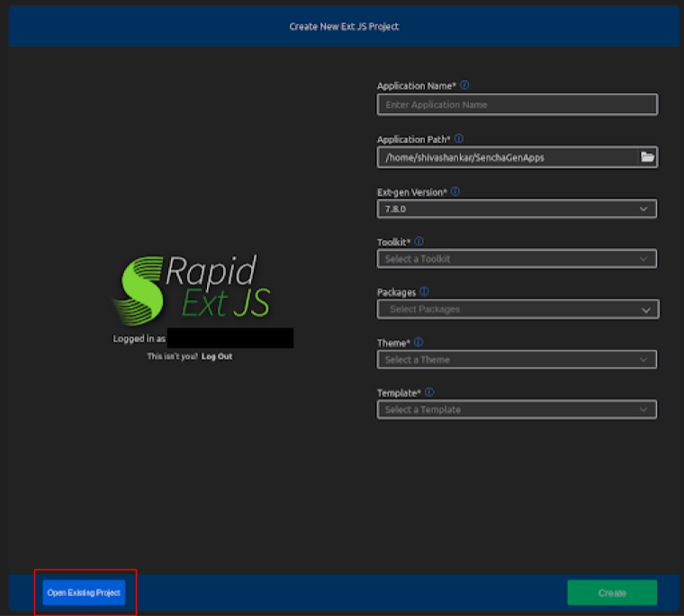
Task: Click info icon beside Template label
Action: coord(429,393)
